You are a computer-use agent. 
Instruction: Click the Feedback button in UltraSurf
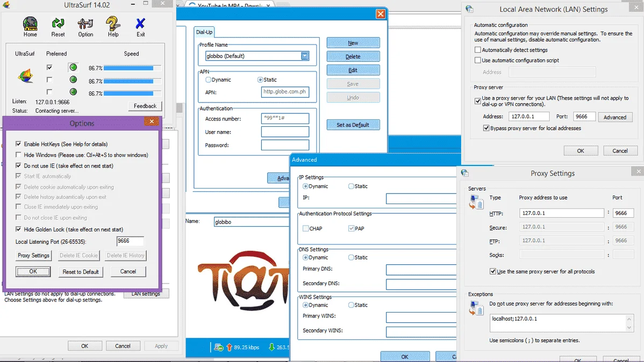tap(145, 106)
